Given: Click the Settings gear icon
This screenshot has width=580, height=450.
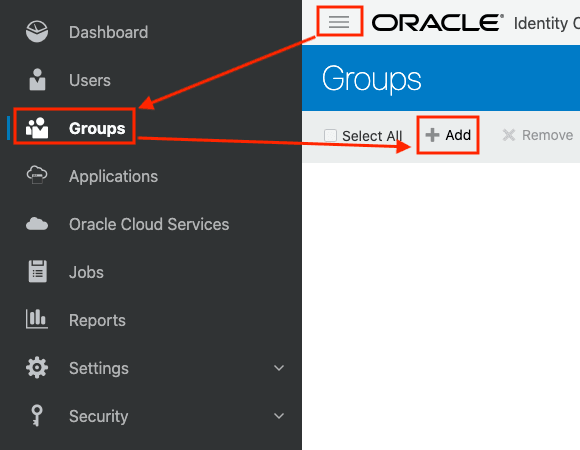Looking at the screenshot, I should coord(37,368).
